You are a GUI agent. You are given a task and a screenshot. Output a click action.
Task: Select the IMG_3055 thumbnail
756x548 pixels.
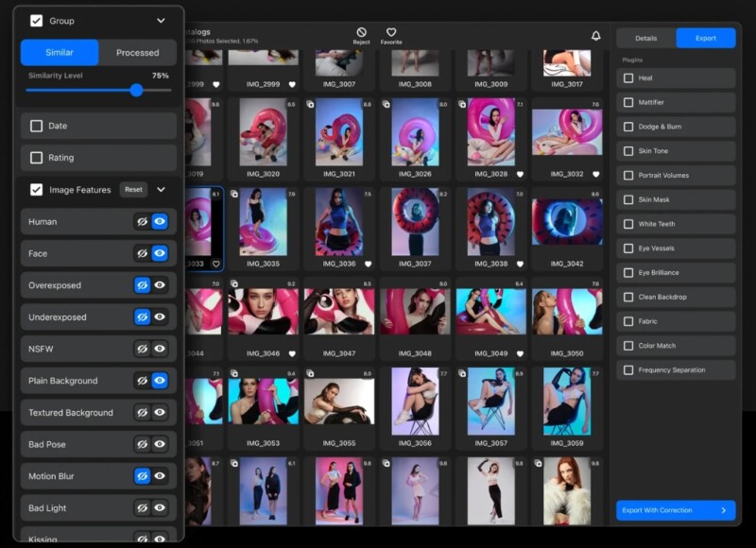coord(339,402)
